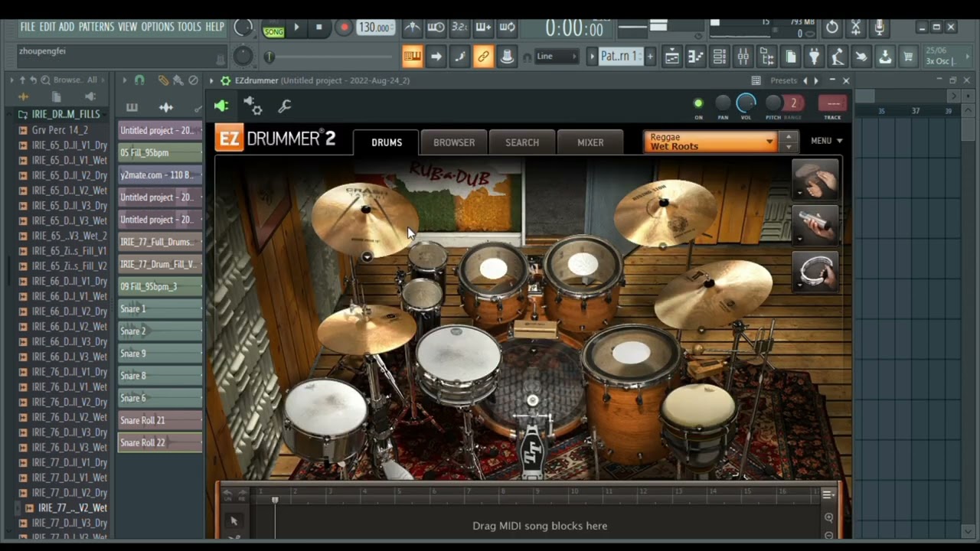Viewport: 980px width, 551px height.
Task: Click the stamp tool icon
Action: pos(507,56)
